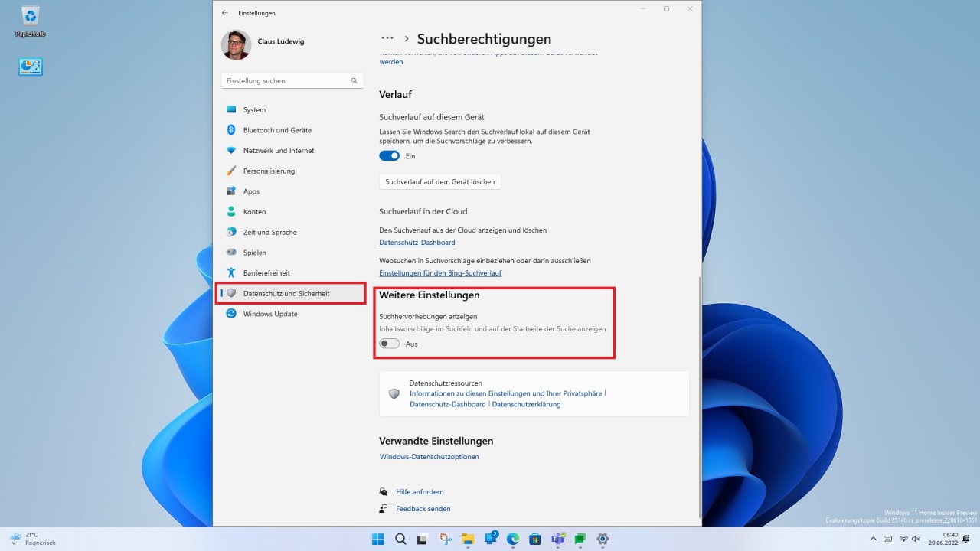Image resolution: width=980 pixels, height=551 pixels.
Task: Click the Weitere Einstellungen heading
Action: pos(430,295)
